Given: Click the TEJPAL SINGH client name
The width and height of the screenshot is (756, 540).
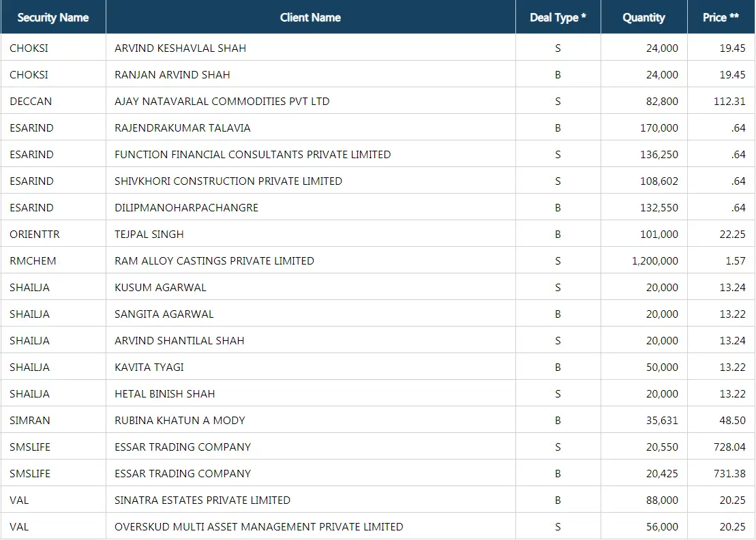Looking at the screenshot, I should (149, 234).
